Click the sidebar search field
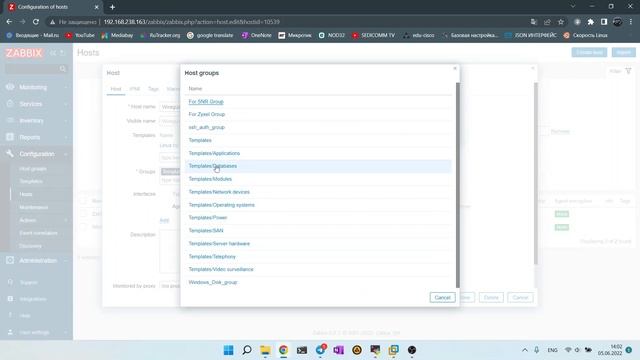This screenshot has width=640, height=360. [36, 69]
